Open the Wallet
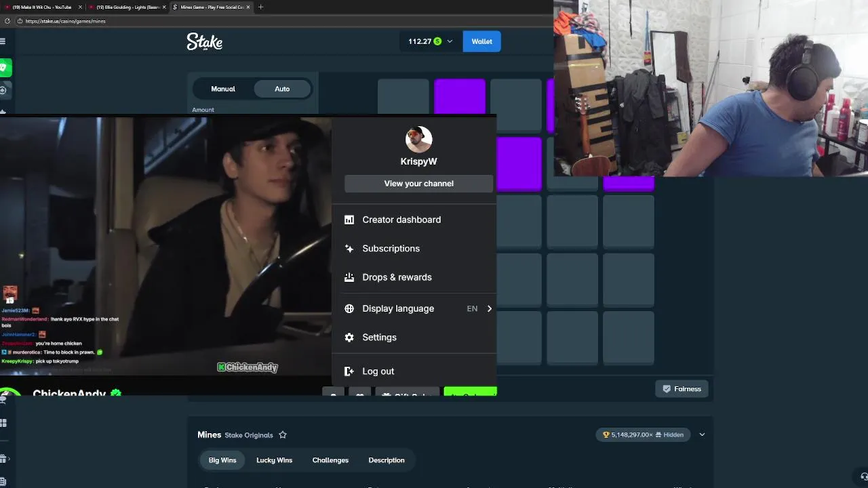Screen dimensions: 868x488 click(x=481, y=41)
